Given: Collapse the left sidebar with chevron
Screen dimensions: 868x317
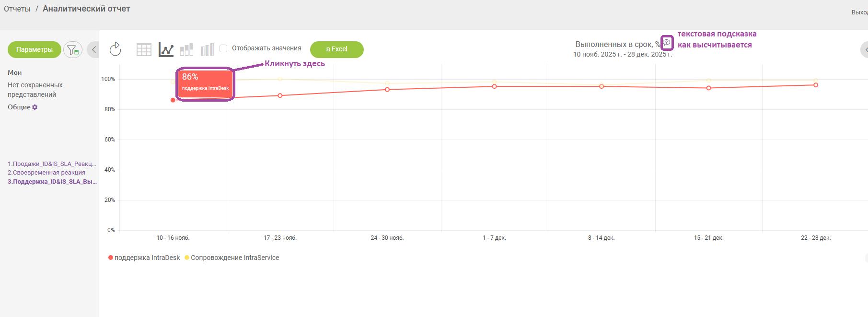Looking at the screenshot, I should tap(94, 49).
